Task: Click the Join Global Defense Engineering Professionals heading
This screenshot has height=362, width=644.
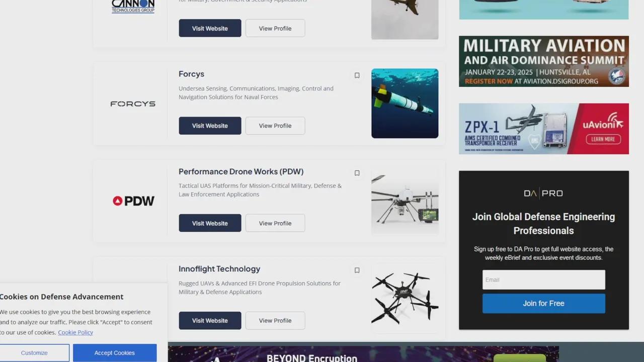Action: pyautogui.click(x=544, y=224)
